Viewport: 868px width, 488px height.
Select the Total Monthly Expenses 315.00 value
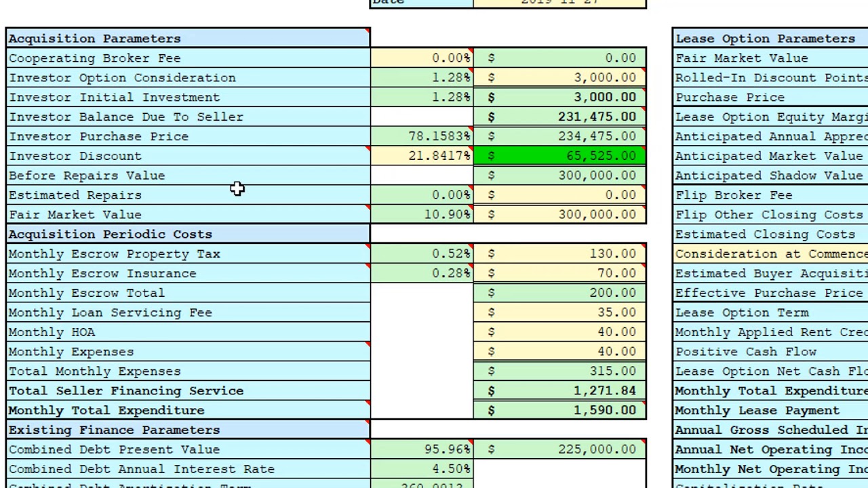click(x=560, y=371)
